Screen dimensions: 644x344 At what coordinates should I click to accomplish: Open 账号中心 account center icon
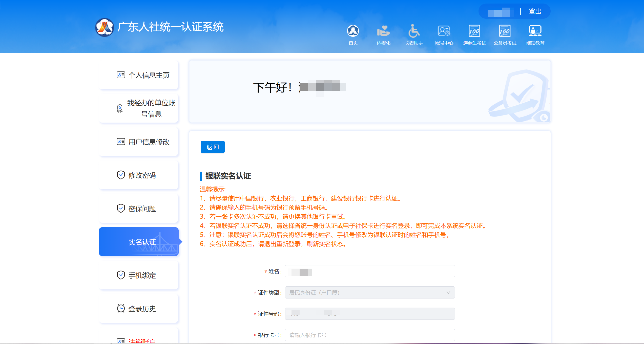[x=444, y=31]
